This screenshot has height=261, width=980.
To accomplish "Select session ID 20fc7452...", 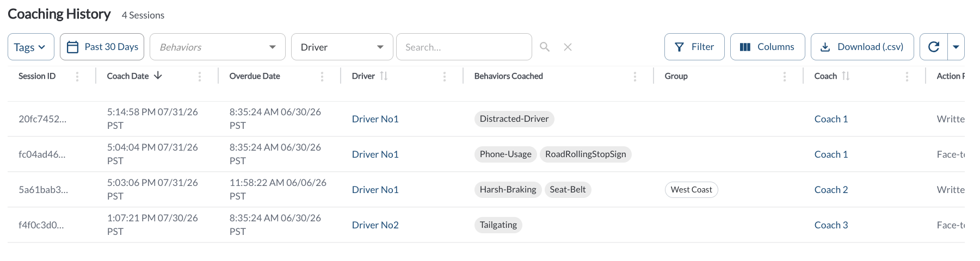I will pos(42,119).
